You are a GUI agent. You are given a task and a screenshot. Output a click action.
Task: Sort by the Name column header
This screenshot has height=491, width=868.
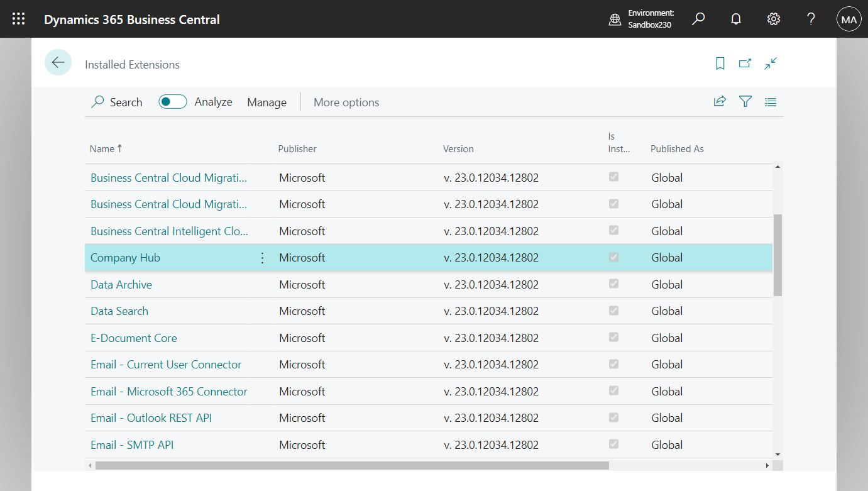(102, 149)
